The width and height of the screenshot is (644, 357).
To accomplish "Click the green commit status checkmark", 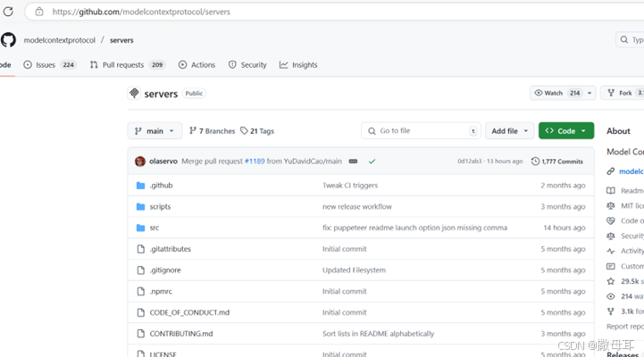I will point(372,162).
